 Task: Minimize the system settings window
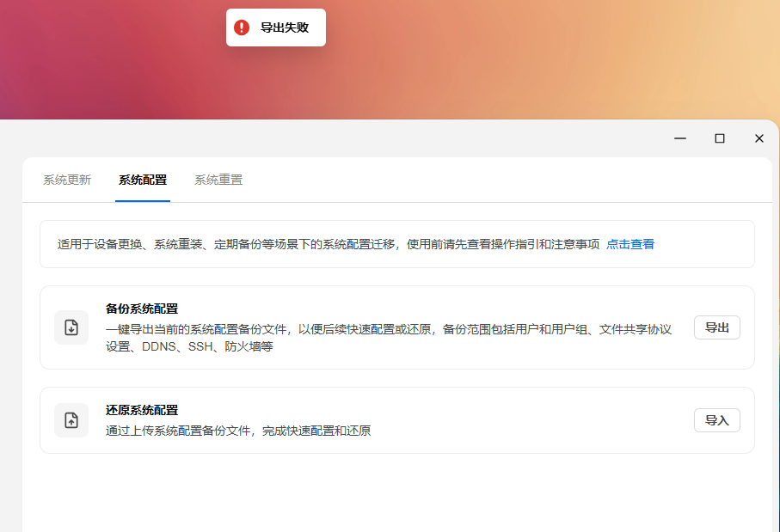pyautogui.click(x=680, y=138)
